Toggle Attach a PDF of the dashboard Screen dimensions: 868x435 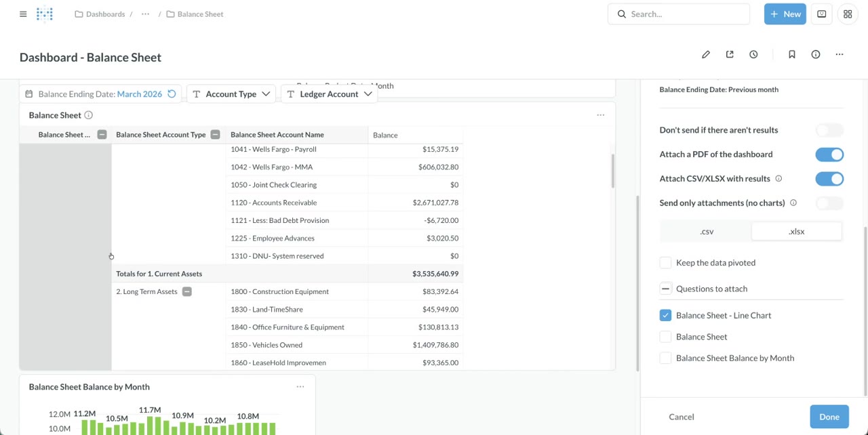point(829,154)
